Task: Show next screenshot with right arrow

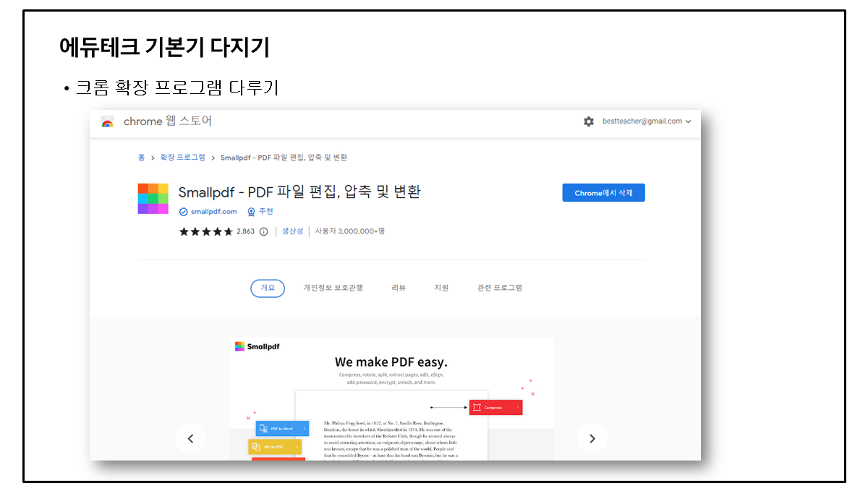Action: tap(592, 438)
